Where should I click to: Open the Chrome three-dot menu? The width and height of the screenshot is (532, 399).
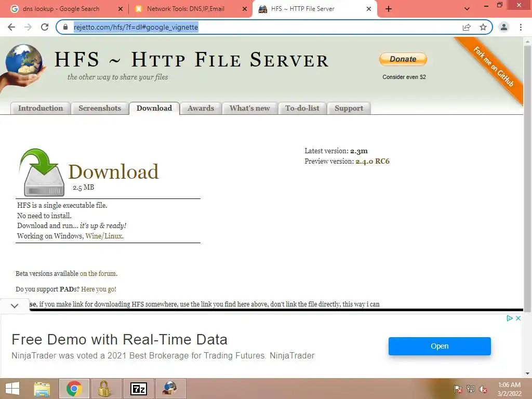pos(521,27)
